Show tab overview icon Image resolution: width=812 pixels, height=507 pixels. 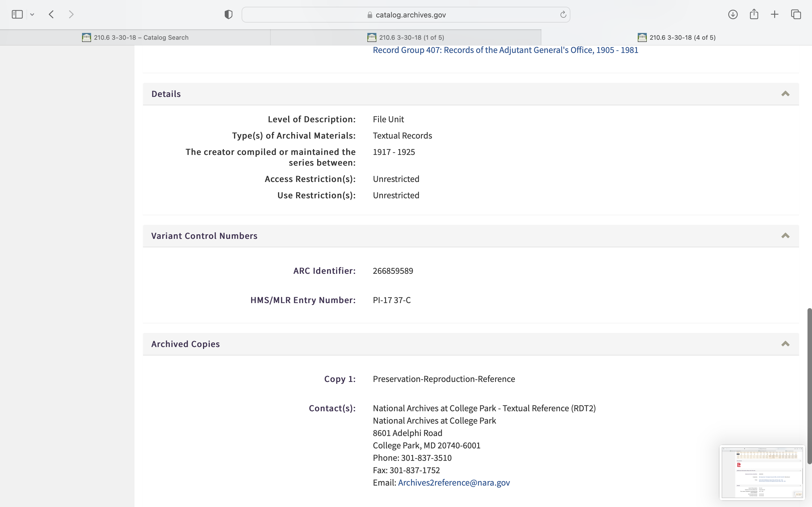pos(796,14)
